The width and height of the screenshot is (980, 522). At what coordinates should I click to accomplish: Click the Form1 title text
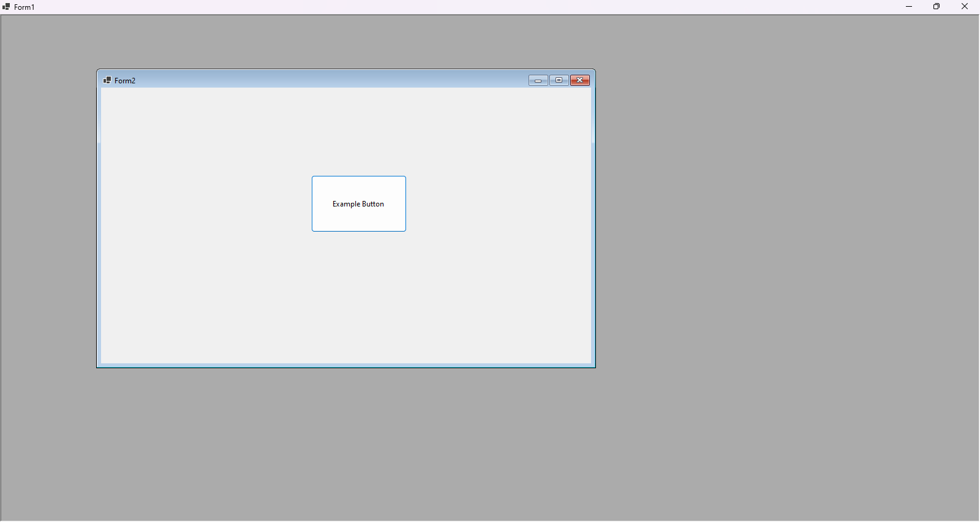[24, 7]
